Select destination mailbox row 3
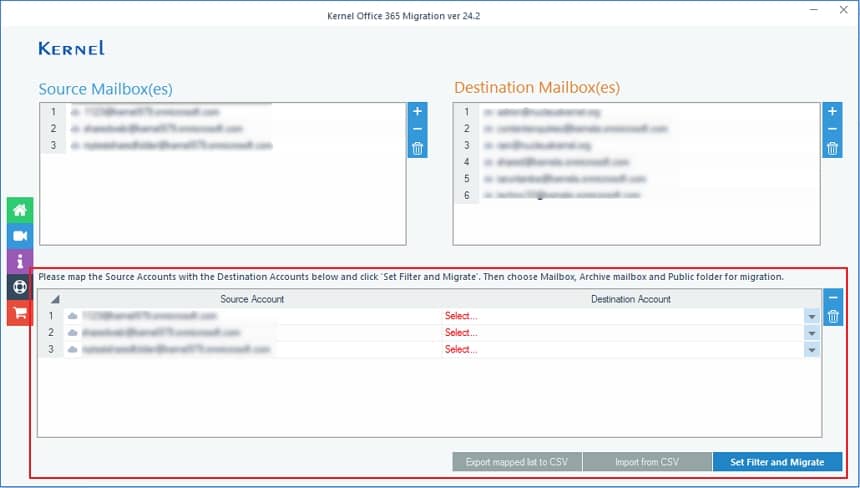Image resolution: width=860 pixels, height=488 pixels. [x=636, y=145]
